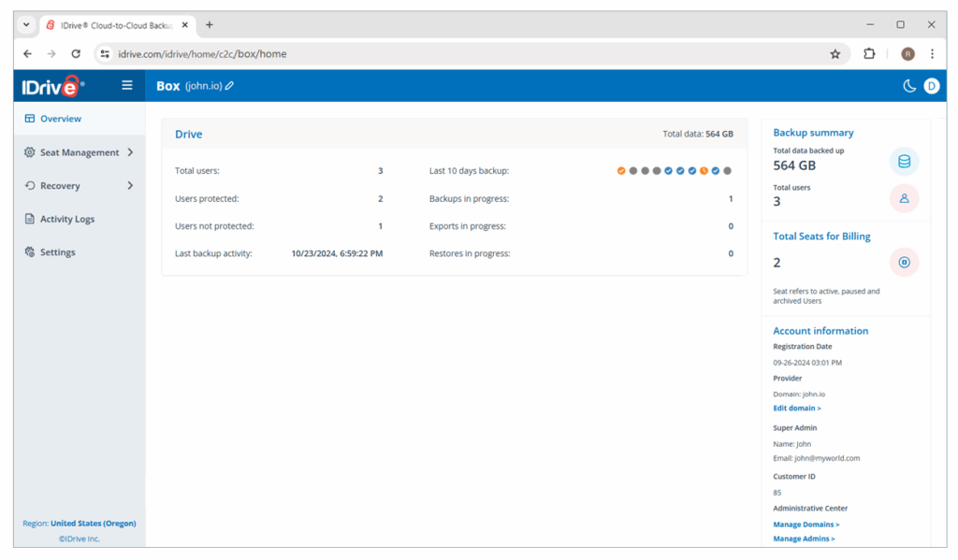Viewport: 958px width, 560px height.
Task: Open Seat Management section
Action: pos(80,152)
